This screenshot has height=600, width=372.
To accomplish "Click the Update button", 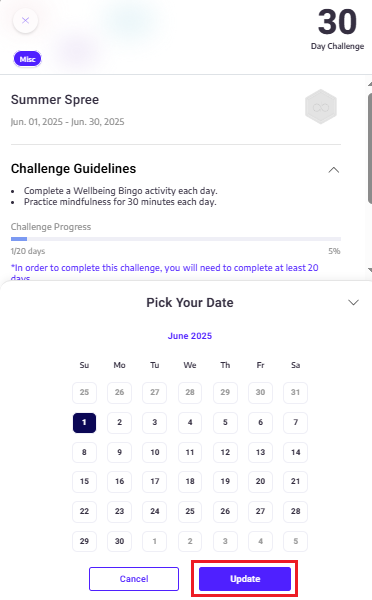I will tap(245, 579).
